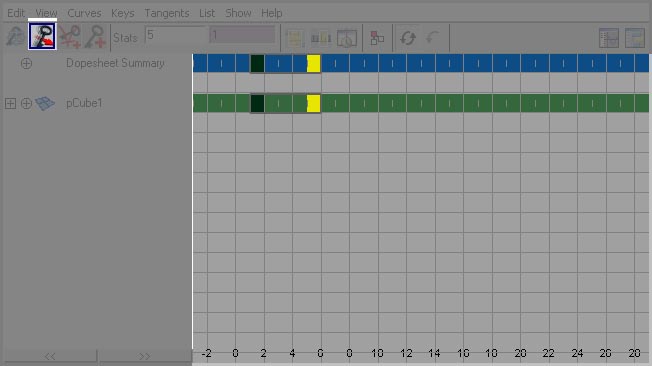
Task: Click the Frame Playback Range icon
Action: pyautogui.click(x=321, y=38)
